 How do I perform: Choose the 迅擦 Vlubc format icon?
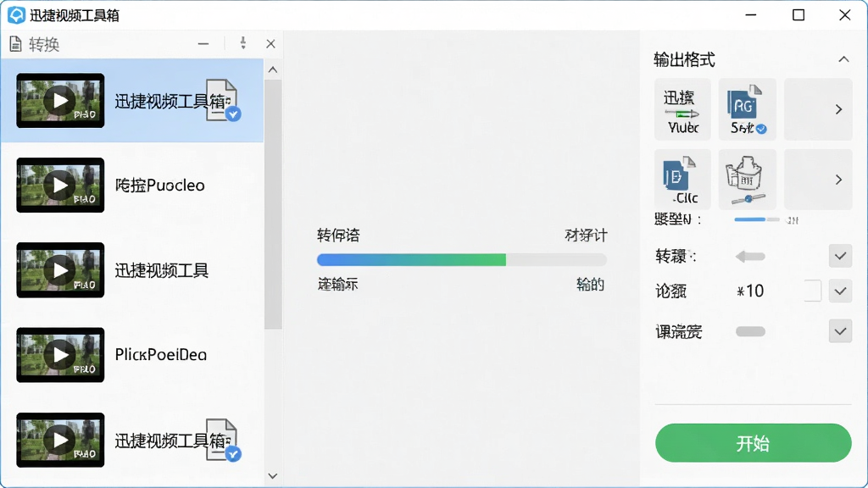tap(682, 109)
